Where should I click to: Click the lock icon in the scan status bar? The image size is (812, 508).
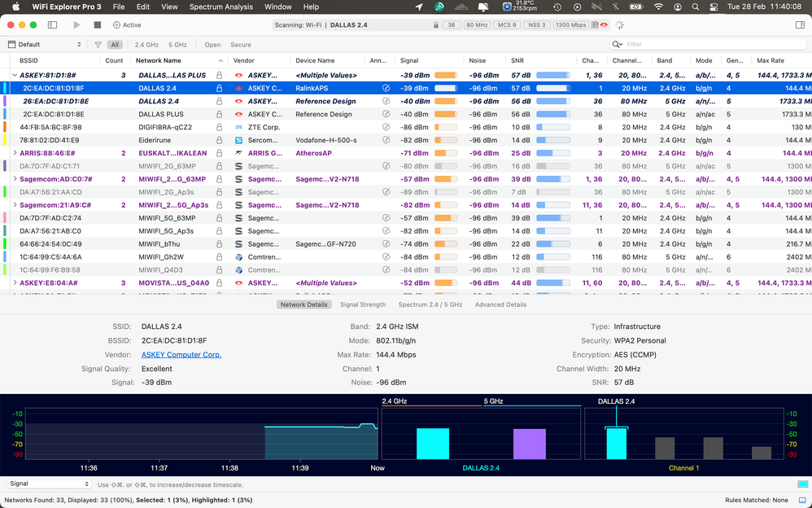pos(434,25)
